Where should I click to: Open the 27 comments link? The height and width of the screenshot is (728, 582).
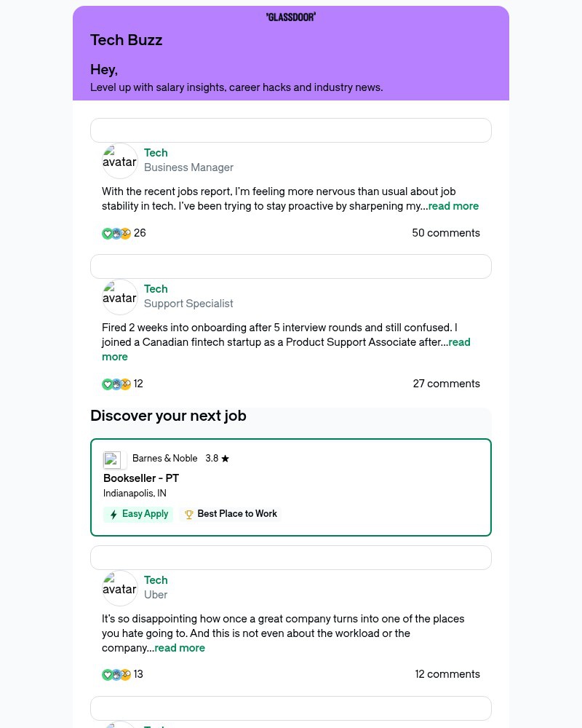pos(446,384)
